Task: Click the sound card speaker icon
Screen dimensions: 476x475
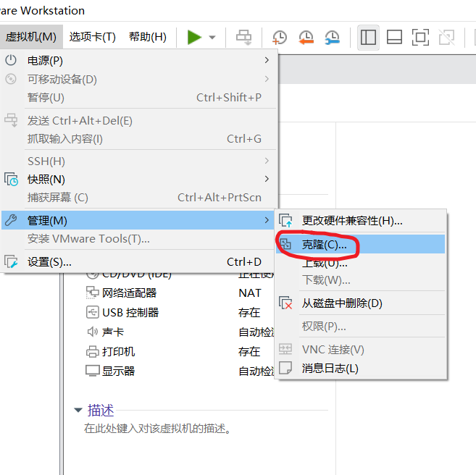Action: pos(92,332)
